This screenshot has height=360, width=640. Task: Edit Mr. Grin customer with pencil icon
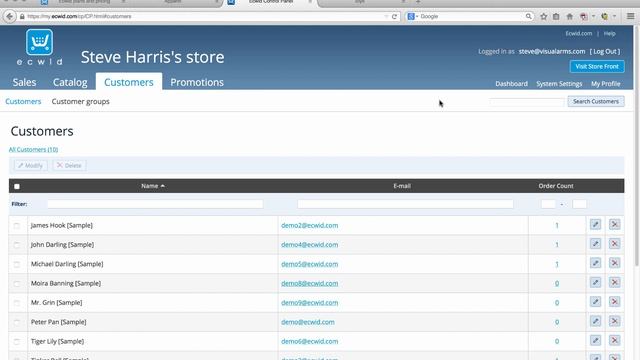[x=595, y=302]
